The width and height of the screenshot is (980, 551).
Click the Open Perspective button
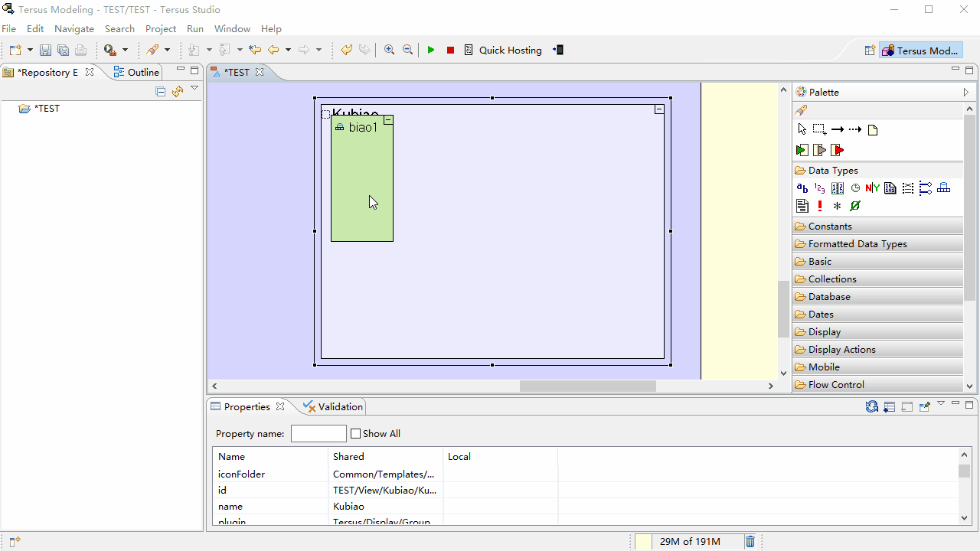870,51
